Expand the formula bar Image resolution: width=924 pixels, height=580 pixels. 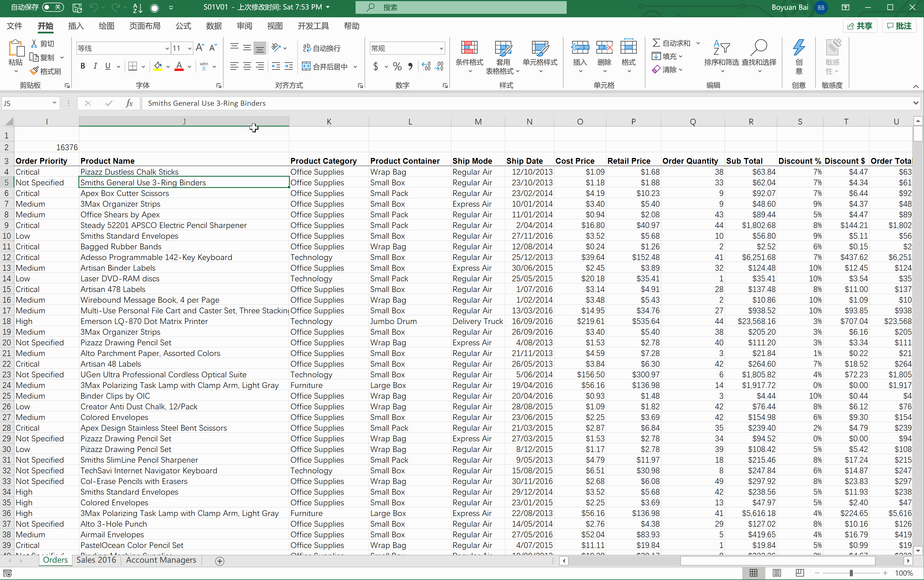[x=916, y=103]
